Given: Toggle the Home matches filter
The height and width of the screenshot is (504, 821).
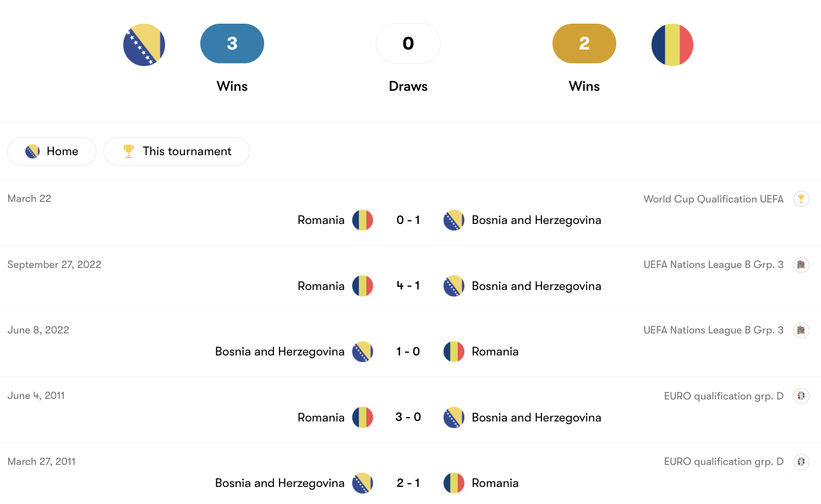Looking at the screenshot, I should (x=52, y=151).
